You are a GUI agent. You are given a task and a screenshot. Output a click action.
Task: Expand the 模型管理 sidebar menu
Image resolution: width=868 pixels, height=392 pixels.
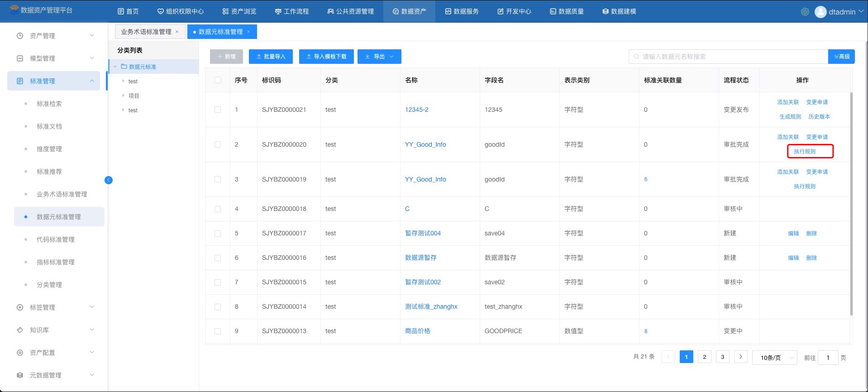[x=92, y=58]
